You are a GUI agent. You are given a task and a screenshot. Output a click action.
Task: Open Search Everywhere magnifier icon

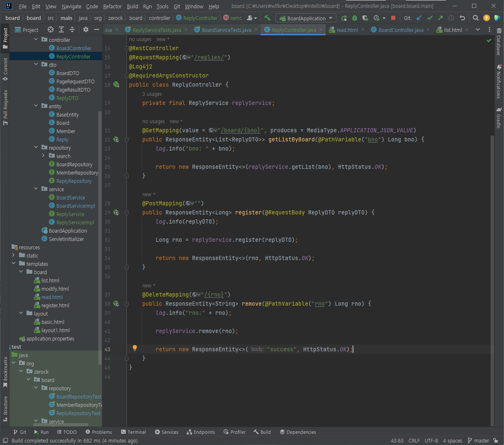click(476, 18)
